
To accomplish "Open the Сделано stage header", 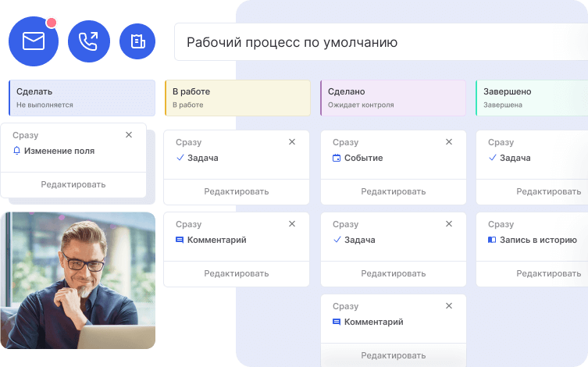I will 393,98.
